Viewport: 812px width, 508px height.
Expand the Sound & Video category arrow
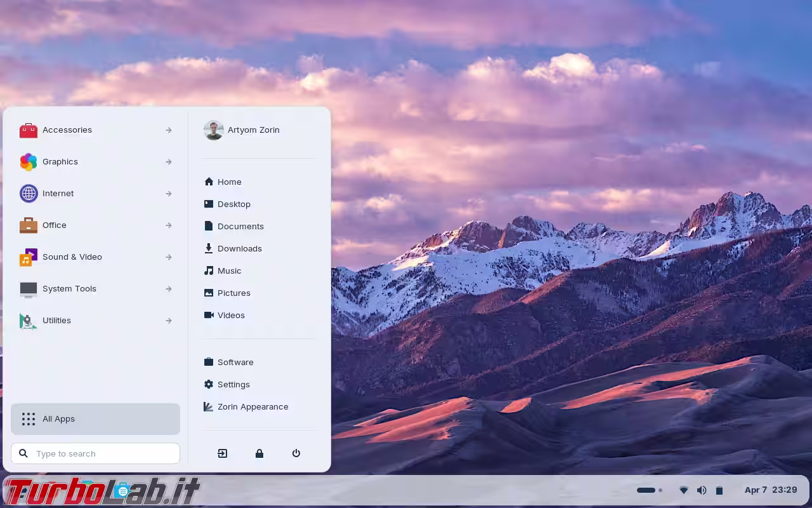[x=169, y=257]
